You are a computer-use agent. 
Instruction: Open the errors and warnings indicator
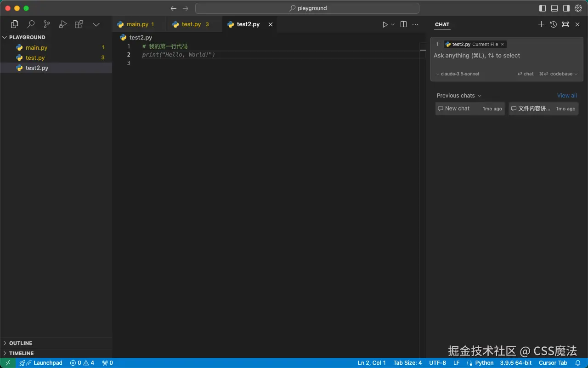82,363
